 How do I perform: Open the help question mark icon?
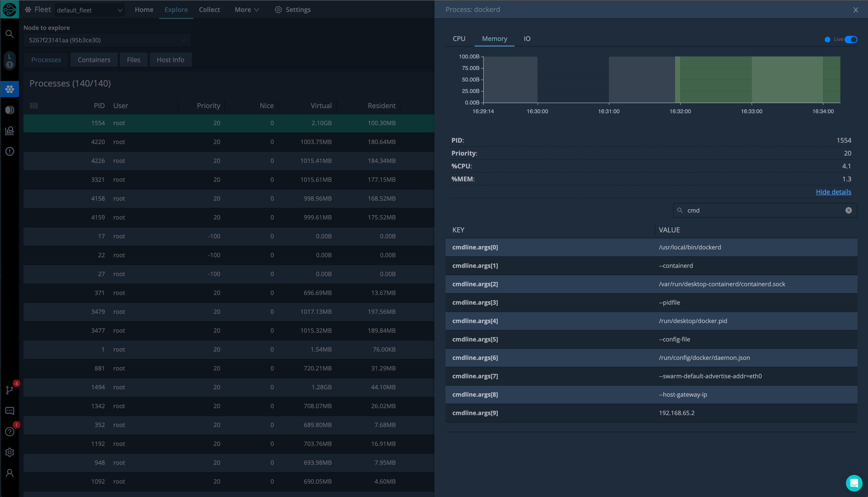coord(10,431)
